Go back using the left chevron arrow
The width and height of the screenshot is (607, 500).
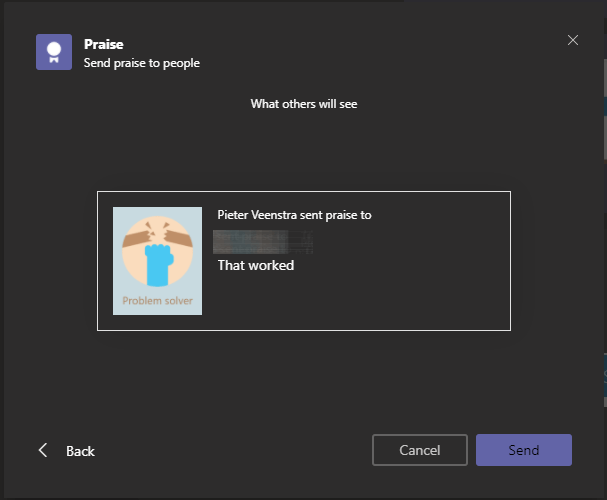(43, 450)
